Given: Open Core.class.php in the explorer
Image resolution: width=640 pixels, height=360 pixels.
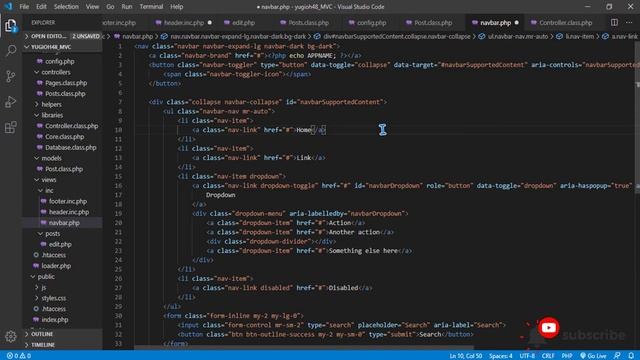Looking at the screenshot, I should (64, 137).
